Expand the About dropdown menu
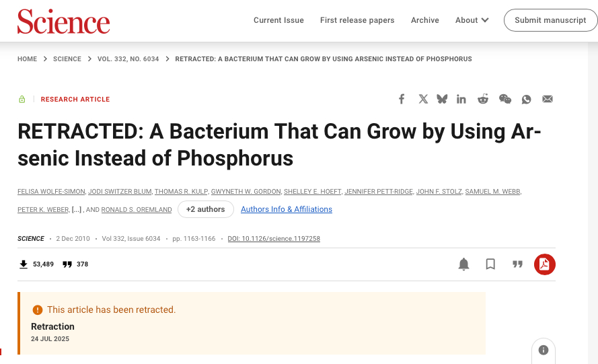The image size is (598, 364). [472, 20]
